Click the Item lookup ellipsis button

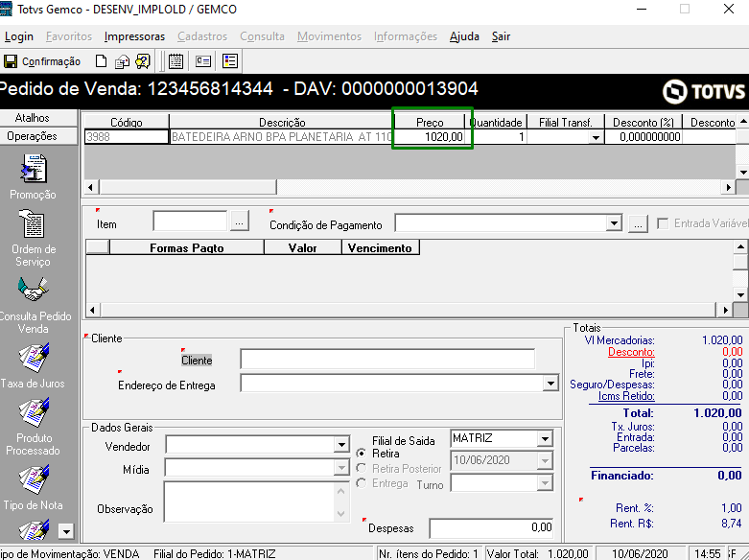click(240, 222)
